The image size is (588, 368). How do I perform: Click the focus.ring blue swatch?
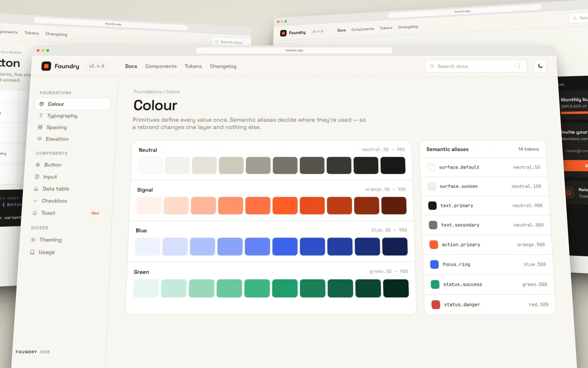pos(434,264)
